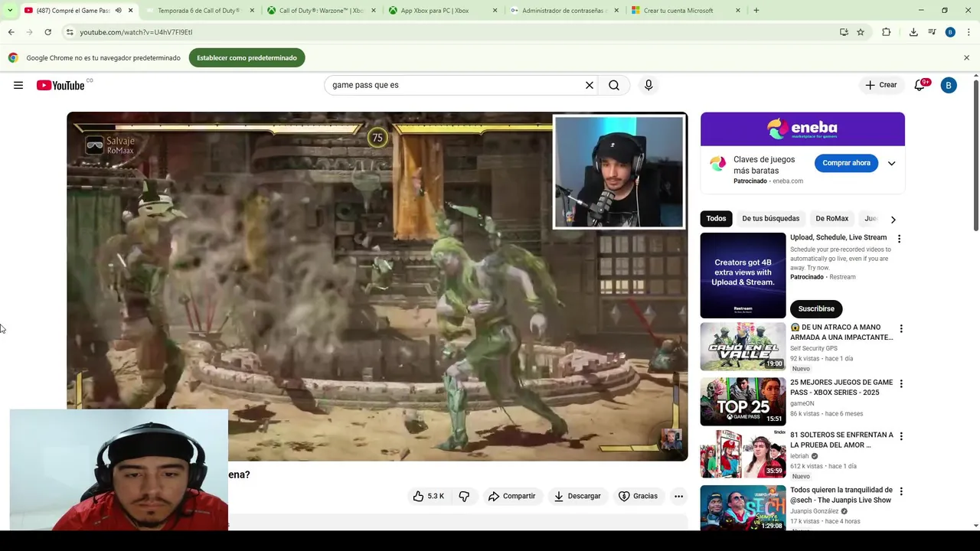Screen dimensions: 980x551
Task: Open the YouTube notifications bell
Action: (920, 85)
